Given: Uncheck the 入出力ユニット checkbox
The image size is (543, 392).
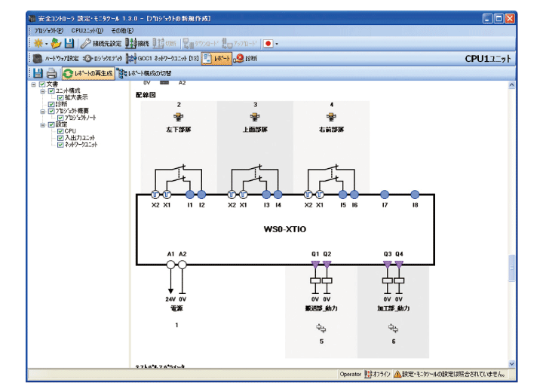Looking at the screenshot, I should (60, 138).
